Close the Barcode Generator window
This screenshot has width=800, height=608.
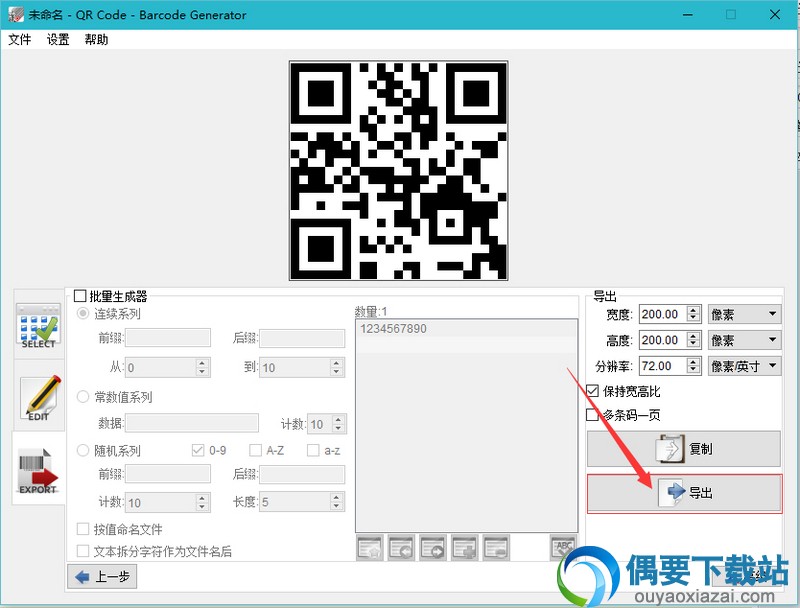pos(774,15)
